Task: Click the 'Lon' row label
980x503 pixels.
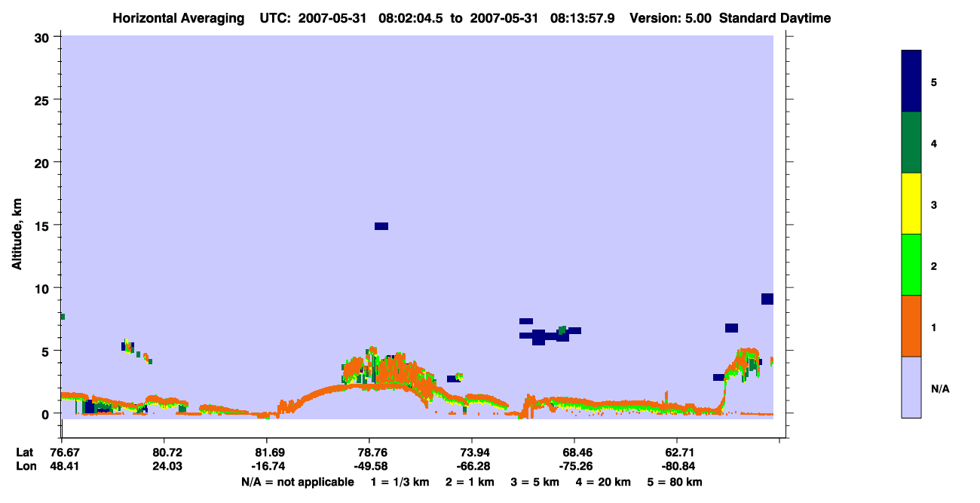Action: click(25, 466)
